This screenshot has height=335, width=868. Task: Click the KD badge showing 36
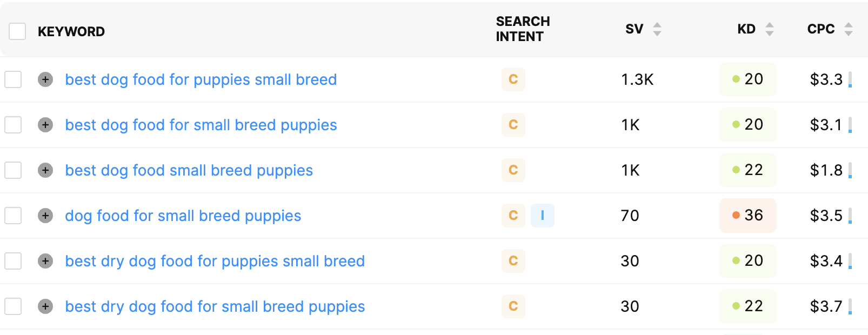click(x=748, y=216)
